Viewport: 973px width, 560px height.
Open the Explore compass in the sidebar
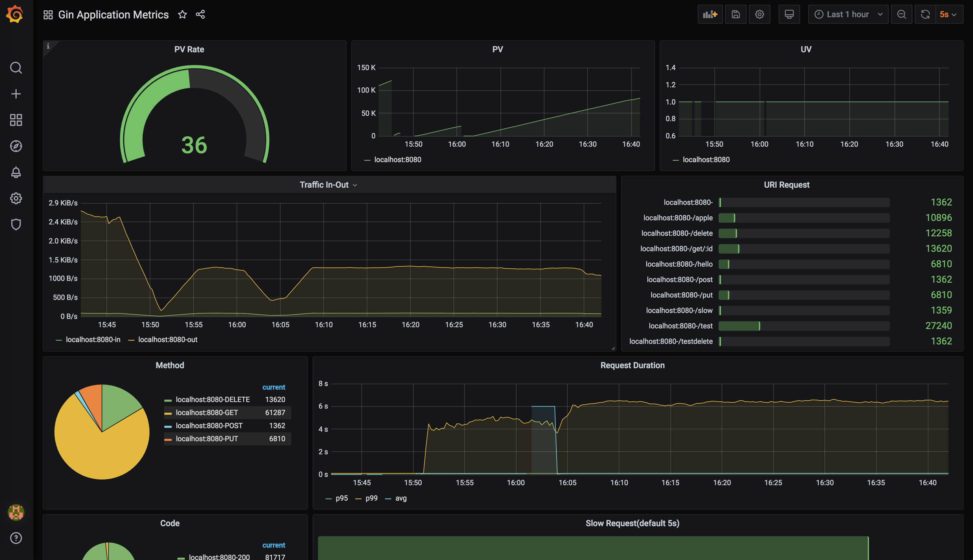(x=16, y=146)
